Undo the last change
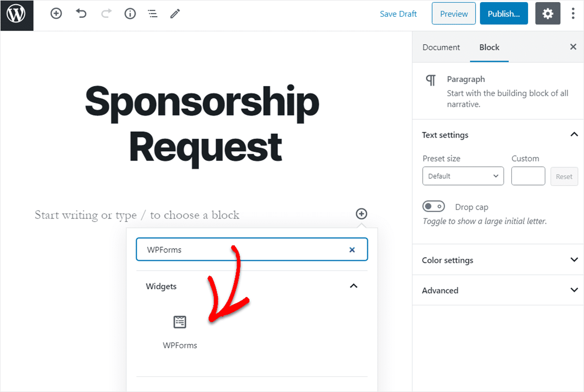Screen dimensions: 584x392 (x=81, y=14)
